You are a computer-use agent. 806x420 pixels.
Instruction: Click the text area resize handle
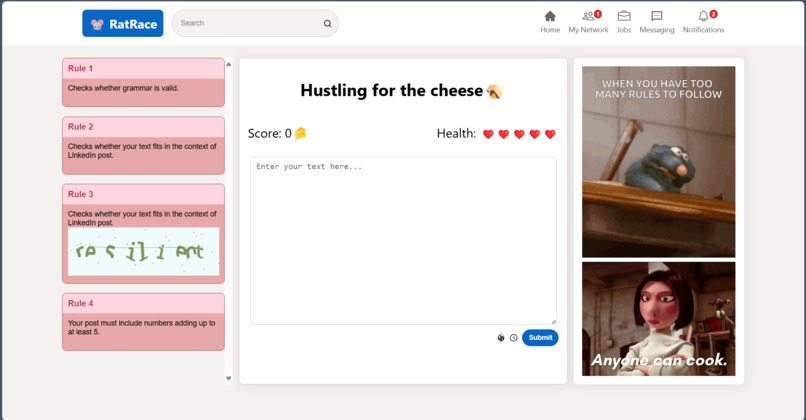(x=553, y=321)
